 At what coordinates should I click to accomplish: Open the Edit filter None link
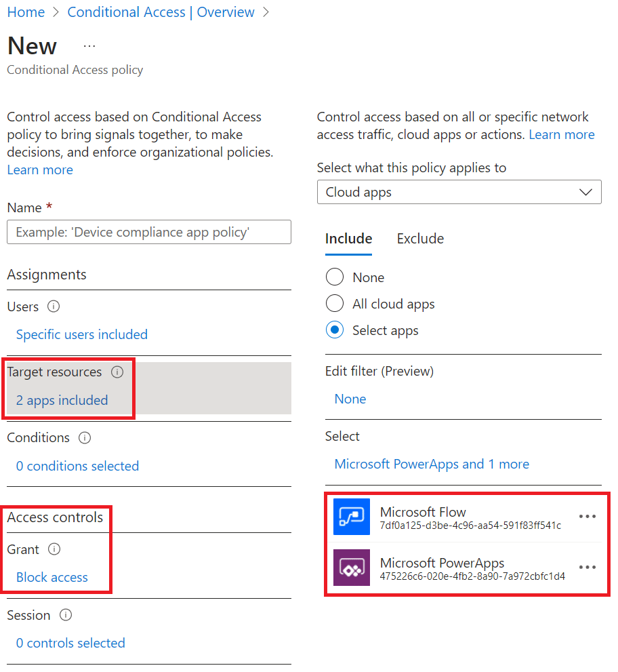pos(350,399)
